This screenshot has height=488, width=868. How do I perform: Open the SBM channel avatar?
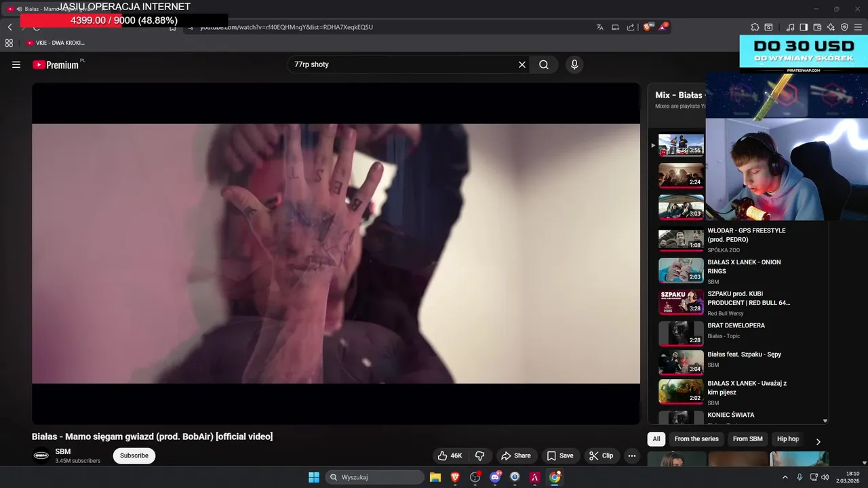pos(41,455)
